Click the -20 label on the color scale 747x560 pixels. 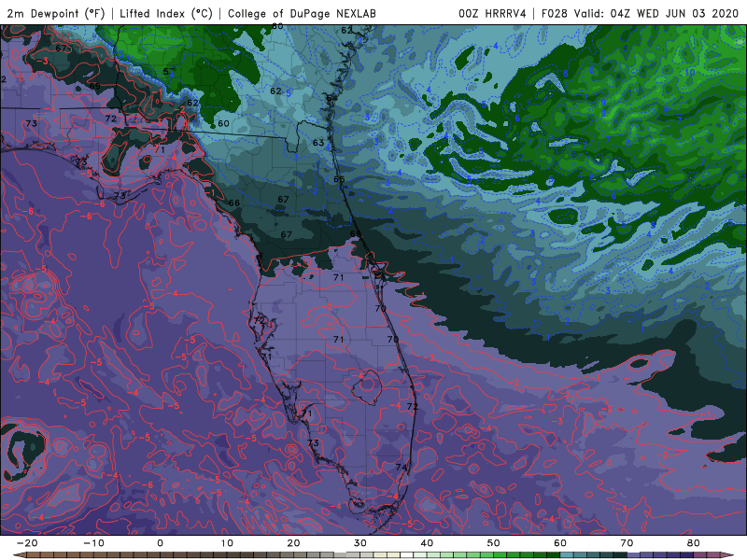27,543
